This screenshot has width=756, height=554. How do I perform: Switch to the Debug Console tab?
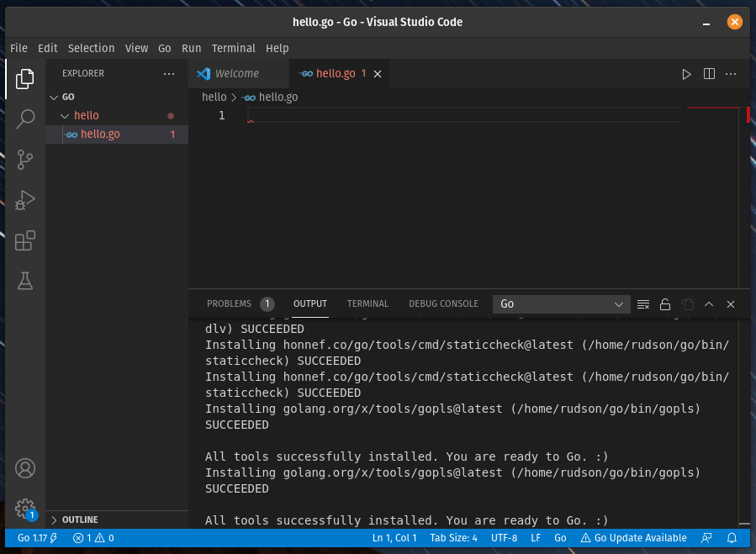443,303
